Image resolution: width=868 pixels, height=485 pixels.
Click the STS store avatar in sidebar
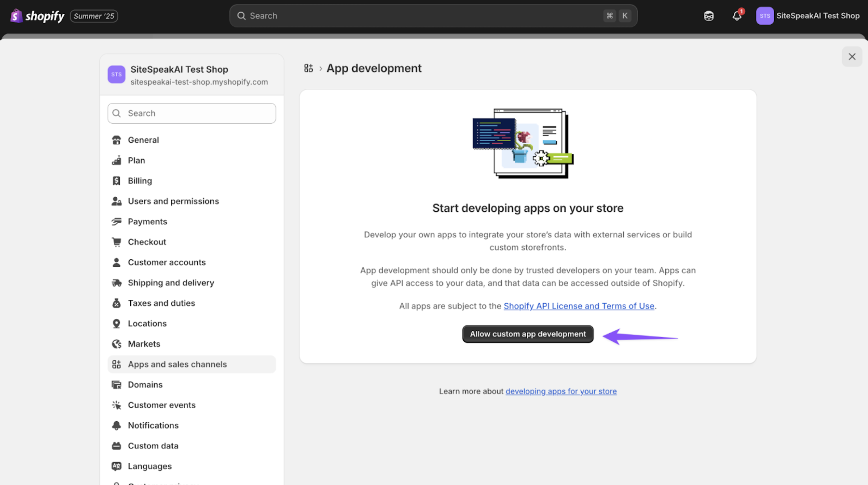point(117,75)
